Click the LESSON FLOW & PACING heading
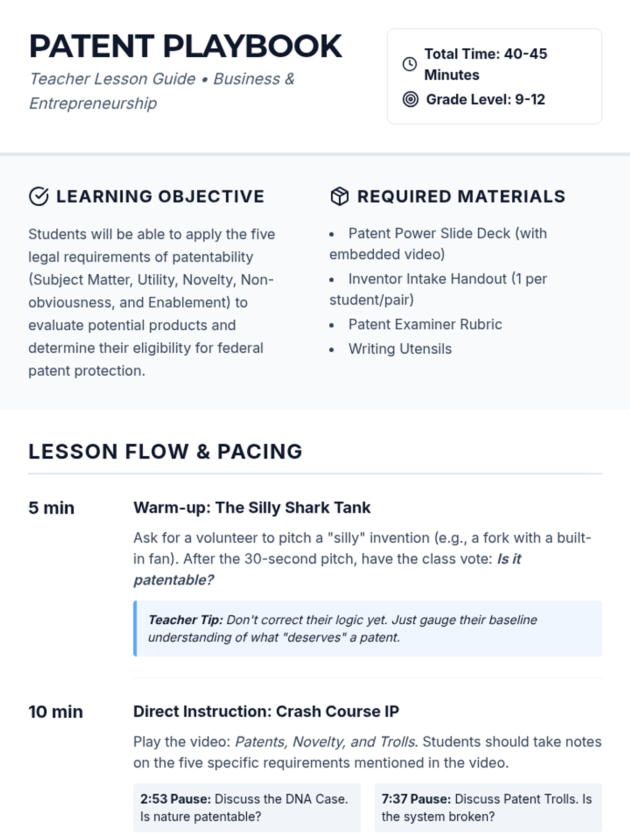Screen dimensions: 630x840 coord(165,451)
